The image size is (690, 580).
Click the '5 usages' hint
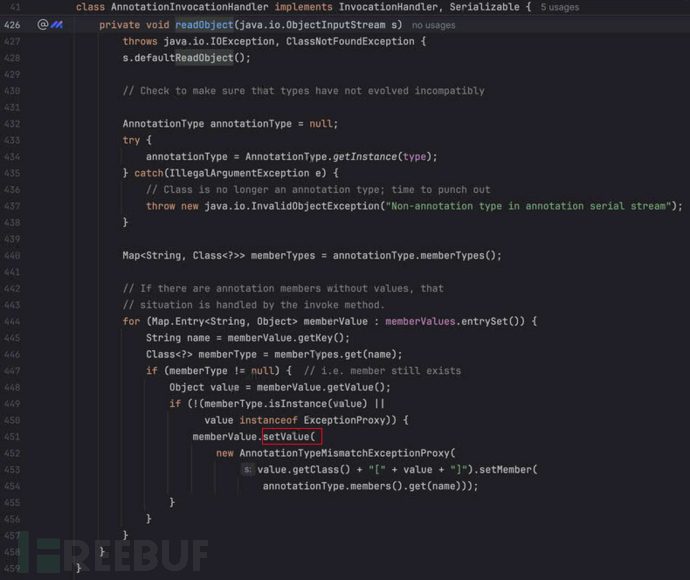tap(560, 7)
